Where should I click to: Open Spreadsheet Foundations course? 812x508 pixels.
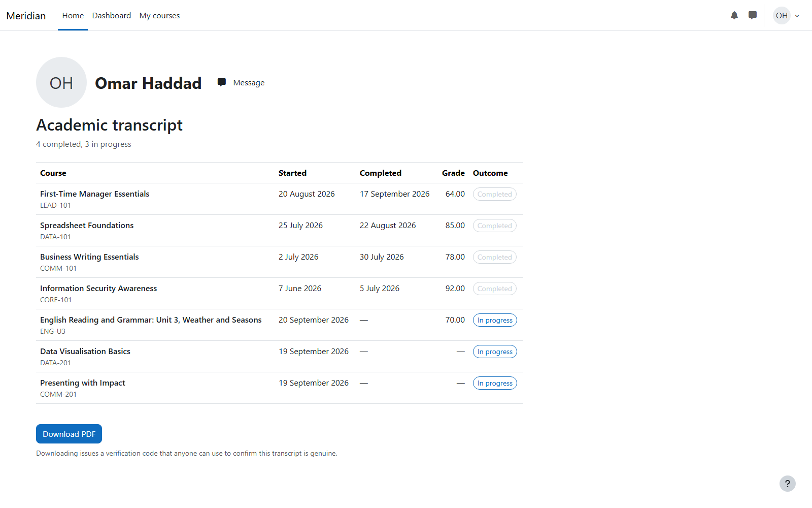pos(87,226)
